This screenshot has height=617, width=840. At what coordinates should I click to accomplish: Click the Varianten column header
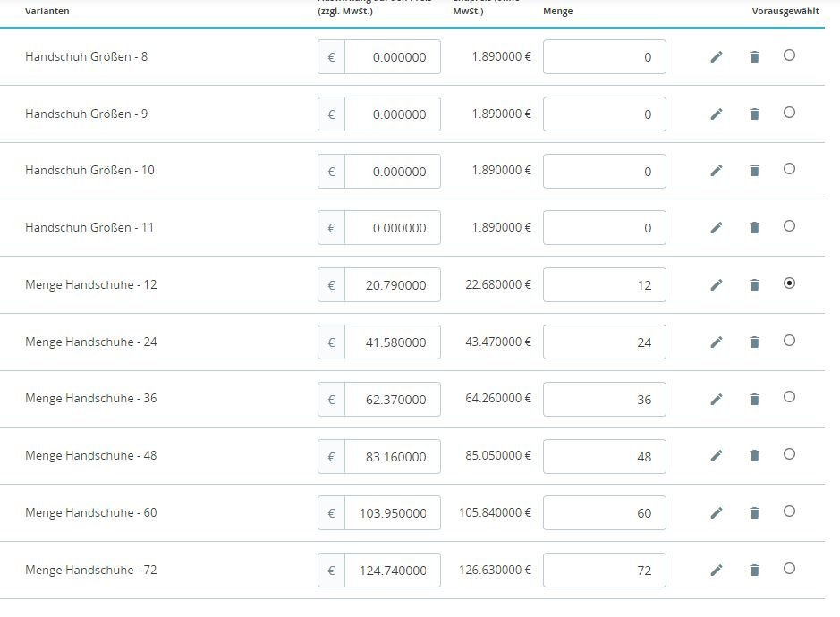pyautogui.click(x=47, y=11)
